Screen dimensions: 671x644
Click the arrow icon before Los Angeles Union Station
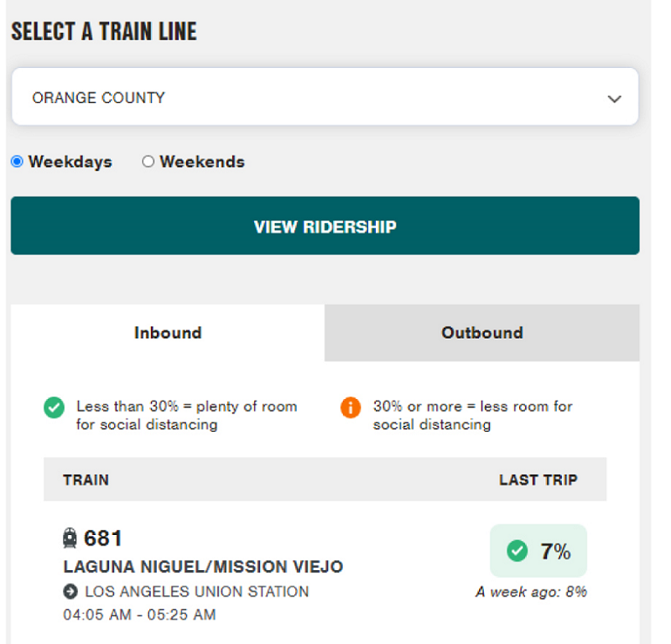(x=70, y=592)
